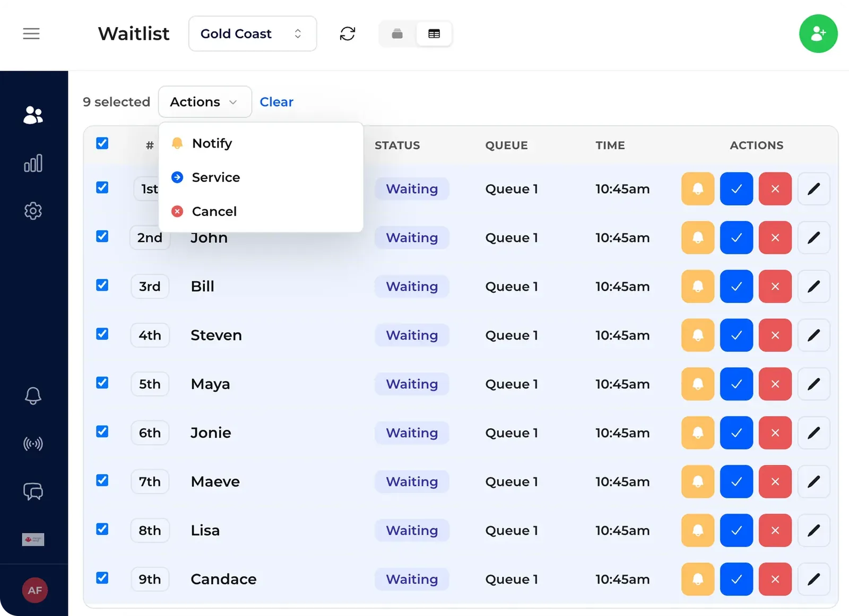Edit Lisa's entry with the pencil icon
Image resolution: width=849 pixels, height=616 pixels.
pos(814,531)
